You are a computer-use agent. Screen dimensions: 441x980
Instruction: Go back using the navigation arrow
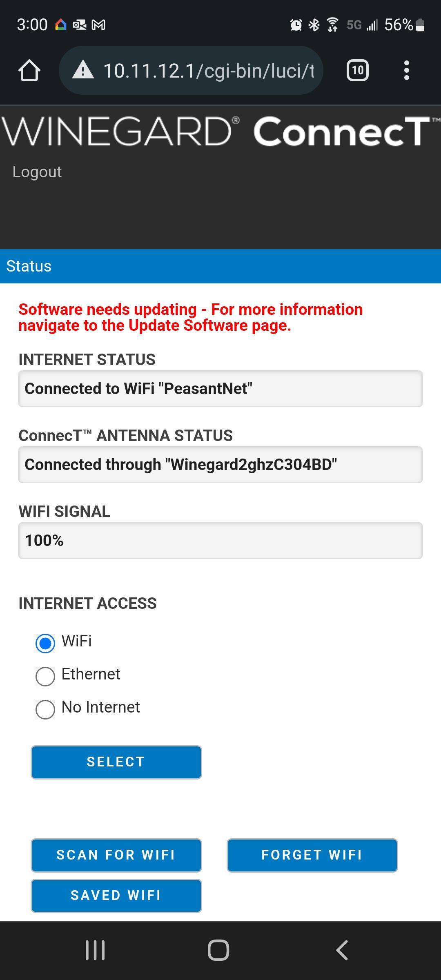pyautogui.click(x=342, y=950)
